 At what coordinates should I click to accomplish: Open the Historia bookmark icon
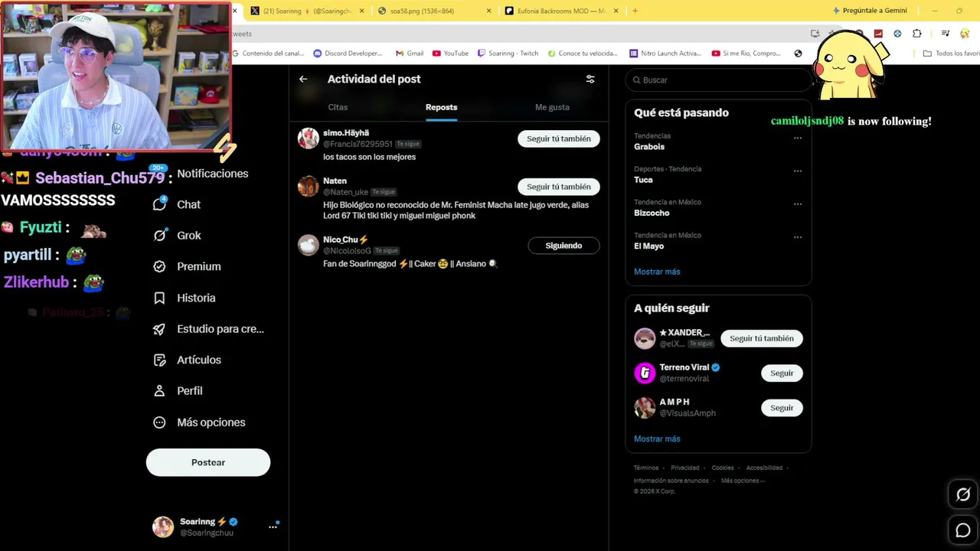(160, 298)
